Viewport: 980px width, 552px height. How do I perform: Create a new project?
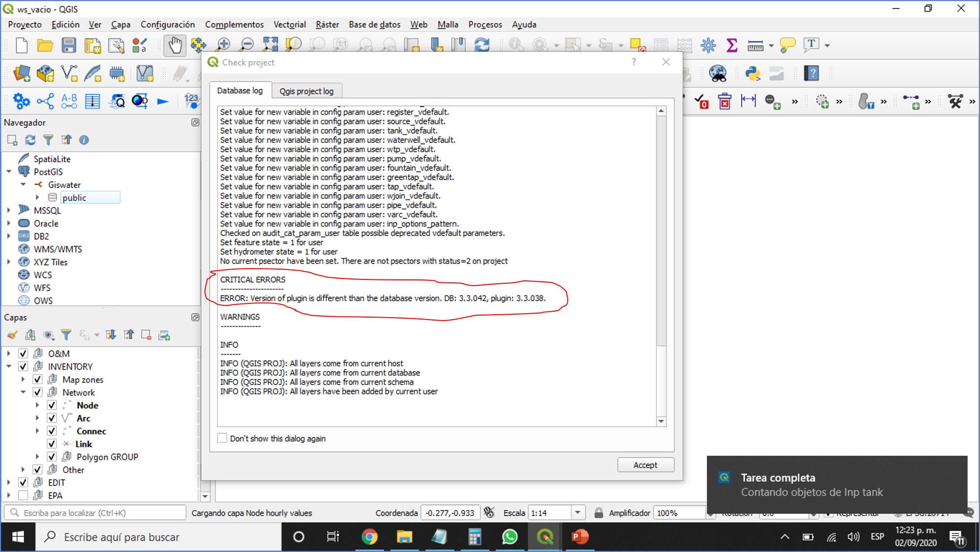[21, 45]
